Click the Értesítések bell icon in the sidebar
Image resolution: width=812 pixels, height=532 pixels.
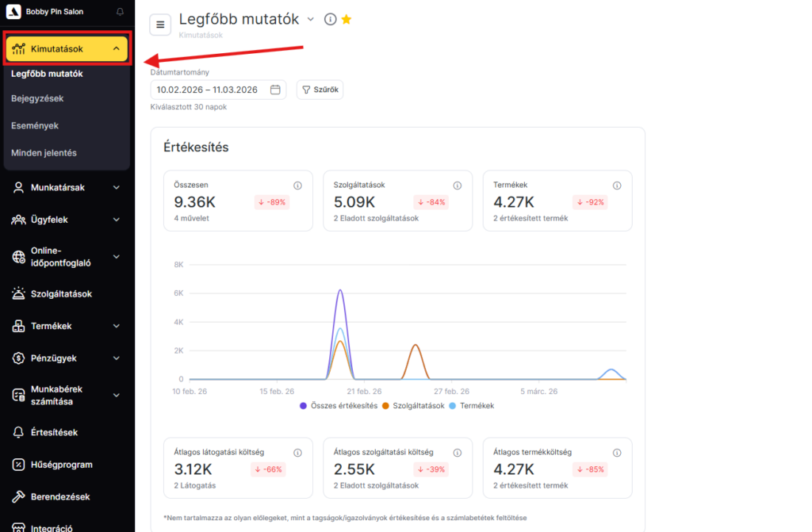[x=18, y=433]
